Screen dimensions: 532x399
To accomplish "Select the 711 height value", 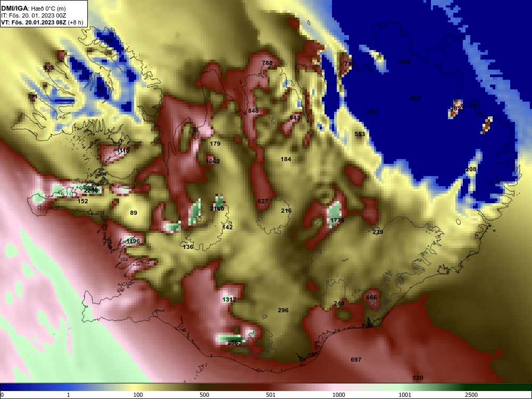I will (x=32, y=97).
